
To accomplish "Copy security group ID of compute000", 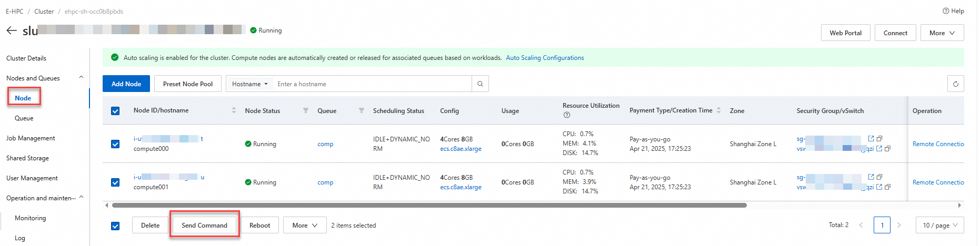I will [879, 139].
